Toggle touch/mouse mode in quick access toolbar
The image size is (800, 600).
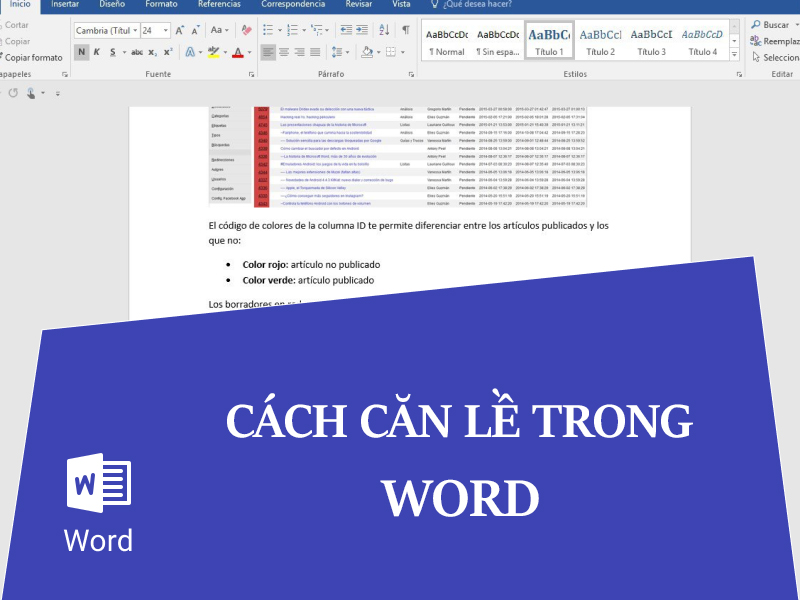[x=31, y=93]
